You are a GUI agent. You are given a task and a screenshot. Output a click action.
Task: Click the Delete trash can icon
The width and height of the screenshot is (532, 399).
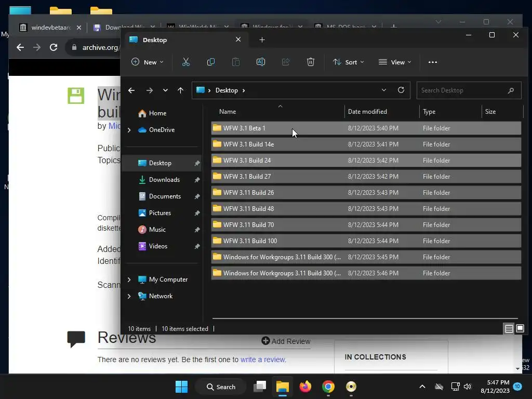311,62
